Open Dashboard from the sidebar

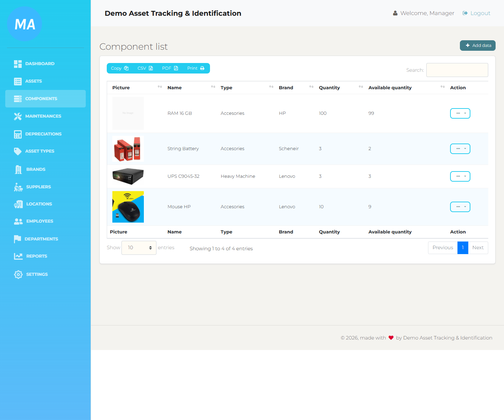tap(45, 64)
